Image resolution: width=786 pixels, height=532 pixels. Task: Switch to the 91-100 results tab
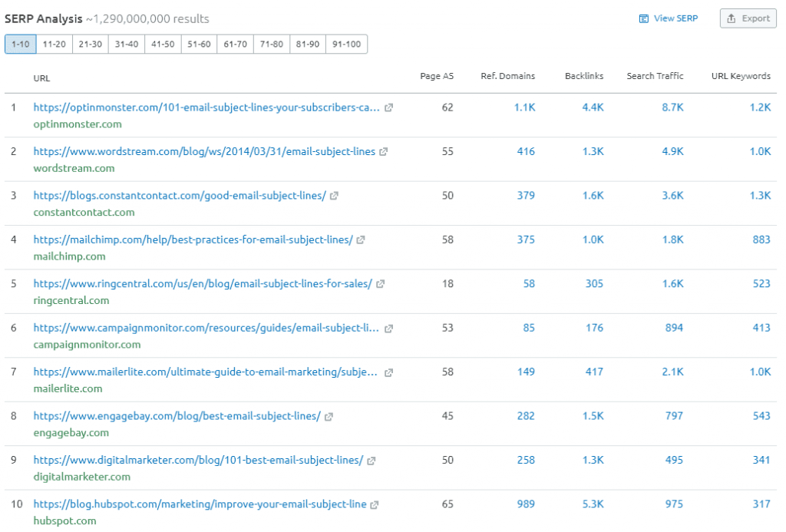tap(346, 44)
